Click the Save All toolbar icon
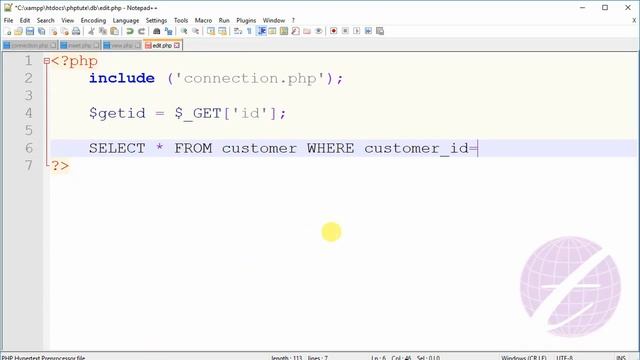 [x=41, y=31]
